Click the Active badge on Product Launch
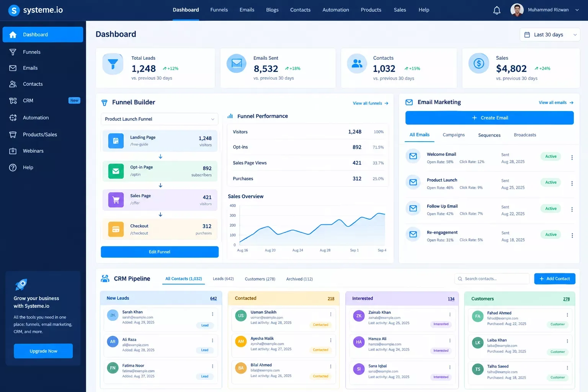588x392 pixels. (551, 183)
